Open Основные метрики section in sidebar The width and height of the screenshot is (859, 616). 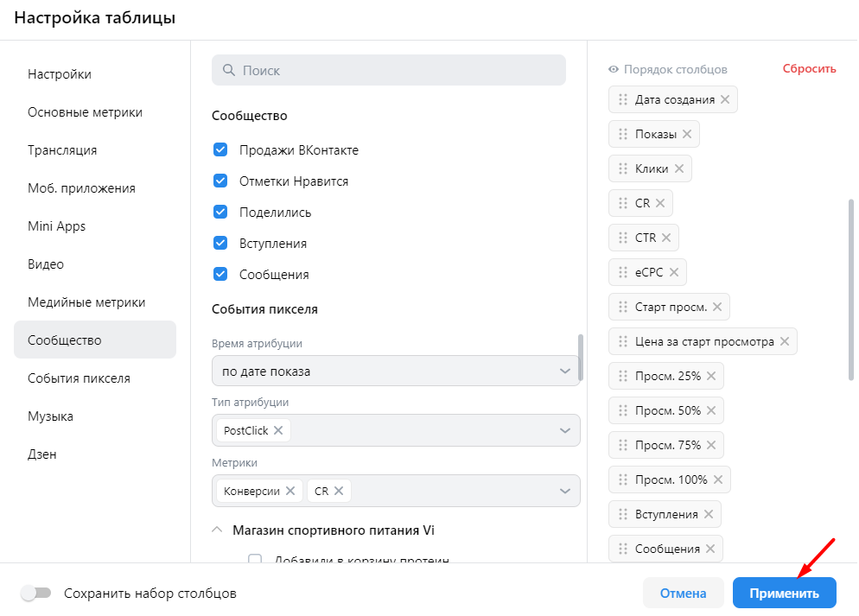click(85, 112)
